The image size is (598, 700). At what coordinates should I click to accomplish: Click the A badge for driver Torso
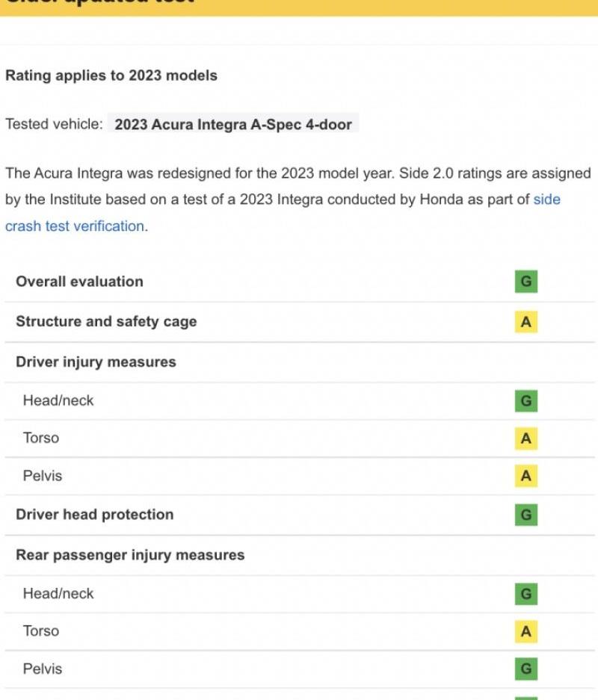(526, 439)
